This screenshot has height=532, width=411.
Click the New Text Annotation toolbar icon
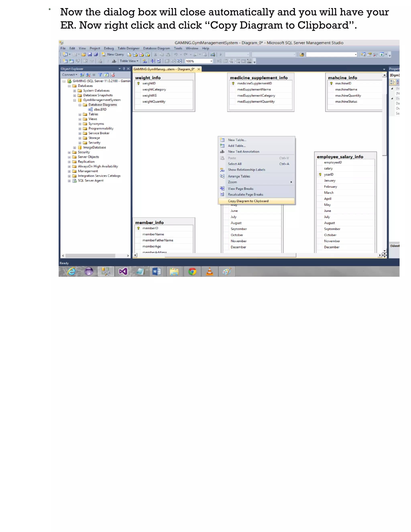click(x=114, y=61)
